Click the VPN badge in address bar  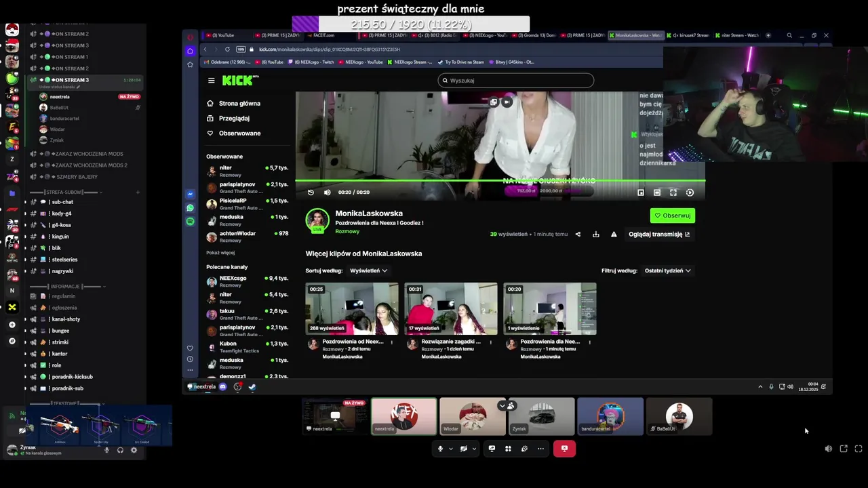click(241, 49)
